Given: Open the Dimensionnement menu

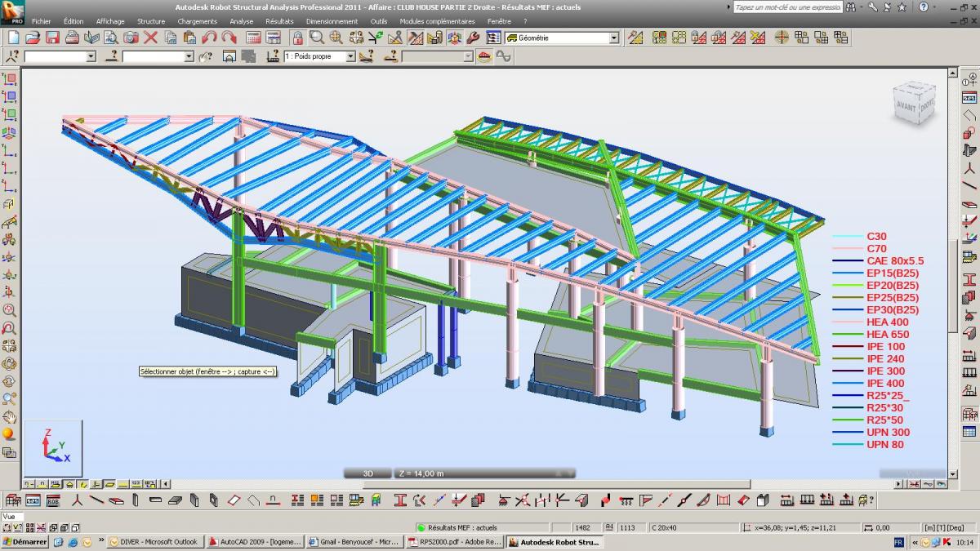Looking at the screenshot, I should (332, 21).
